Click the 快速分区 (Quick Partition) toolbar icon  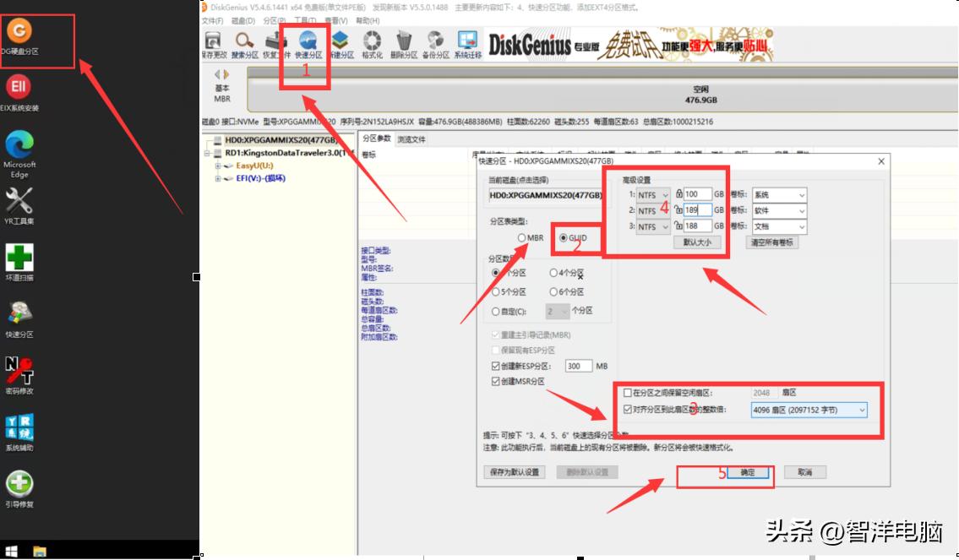[308, 42]
